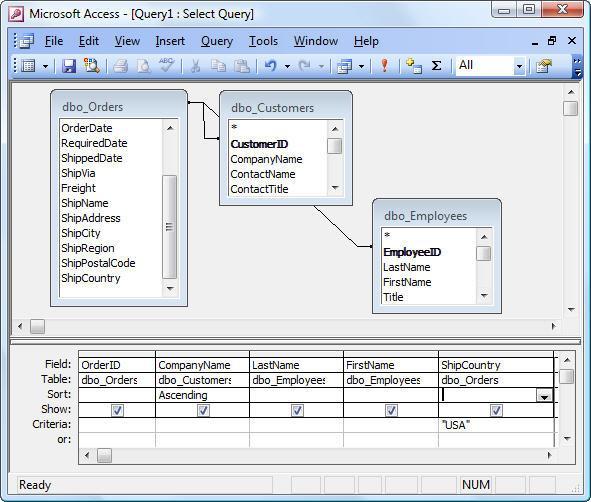Toggle Show checkbox for ShipCountry

[496, 410]
